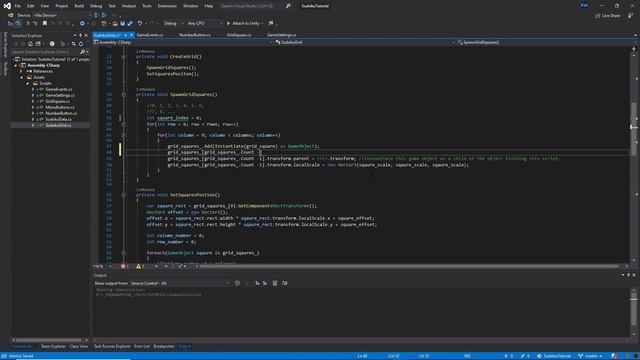Click the Sync with Active Document icon
This screenshot has width=640, height=360.
pyautogui.click(x=73, y=44)
